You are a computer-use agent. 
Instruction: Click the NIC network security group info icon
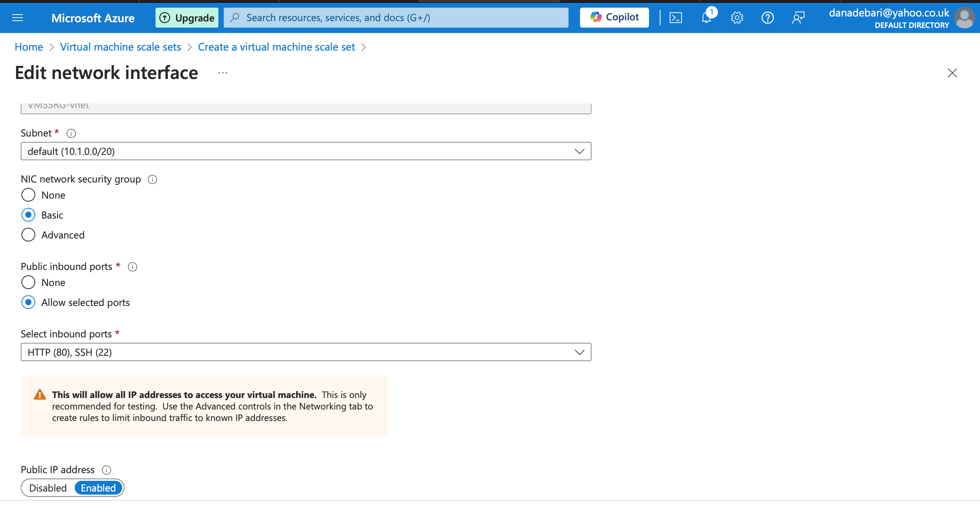(152, 179)
